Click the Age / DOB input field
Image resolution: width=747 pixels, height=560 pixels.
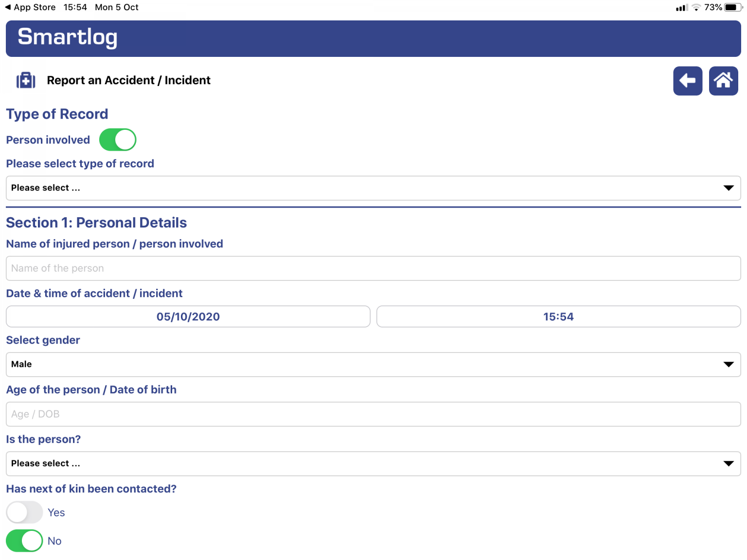coord(373,414)
